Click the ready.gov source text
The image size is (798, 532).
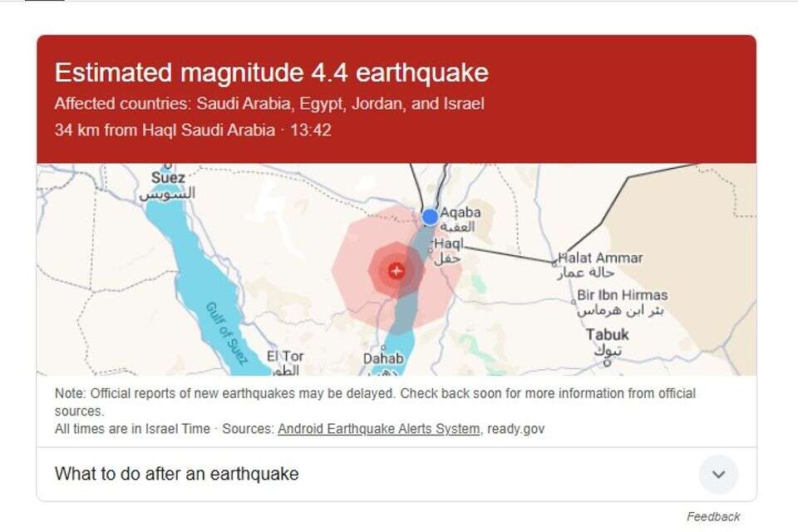tap(515, 429)
